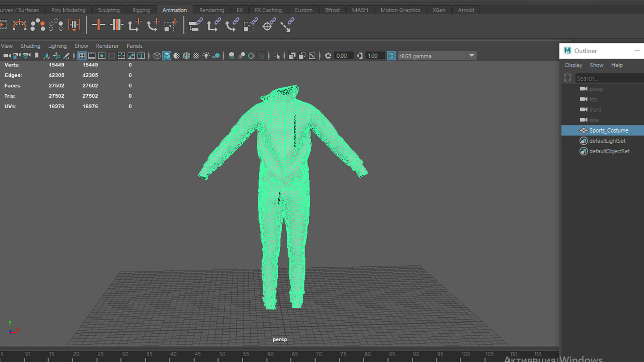Click the Image Plane icon
644x362 pixels.
point(47,56)
